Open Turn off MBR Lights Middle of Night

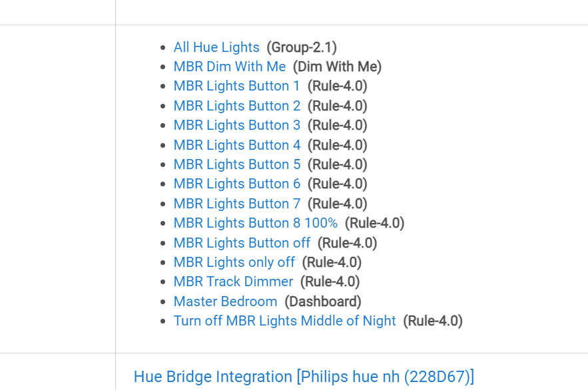coord(284,321)
